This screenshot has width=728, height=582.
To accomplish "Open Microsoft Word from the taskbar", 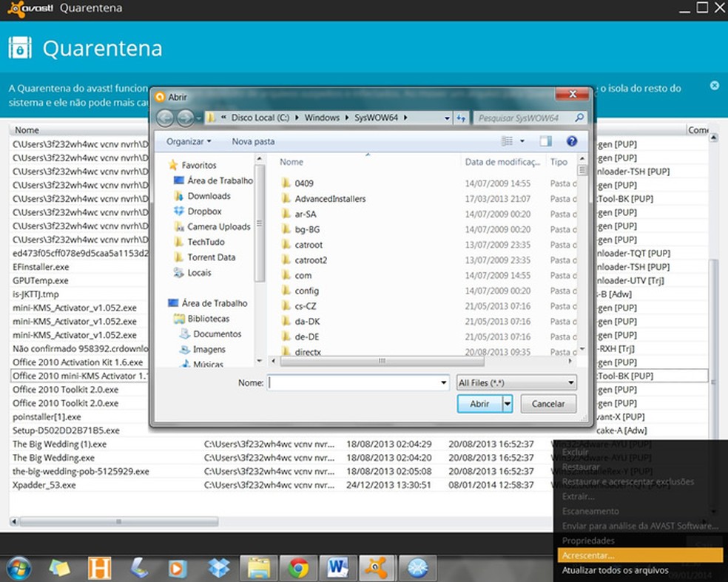I will [337, 567].
